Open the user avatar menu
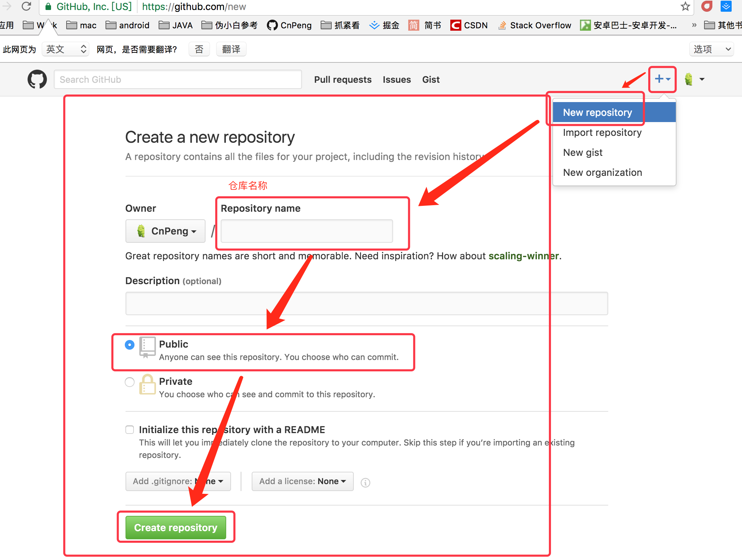This screenshot has height=560, width=742. pyautogui.click(x=694, y=79)
